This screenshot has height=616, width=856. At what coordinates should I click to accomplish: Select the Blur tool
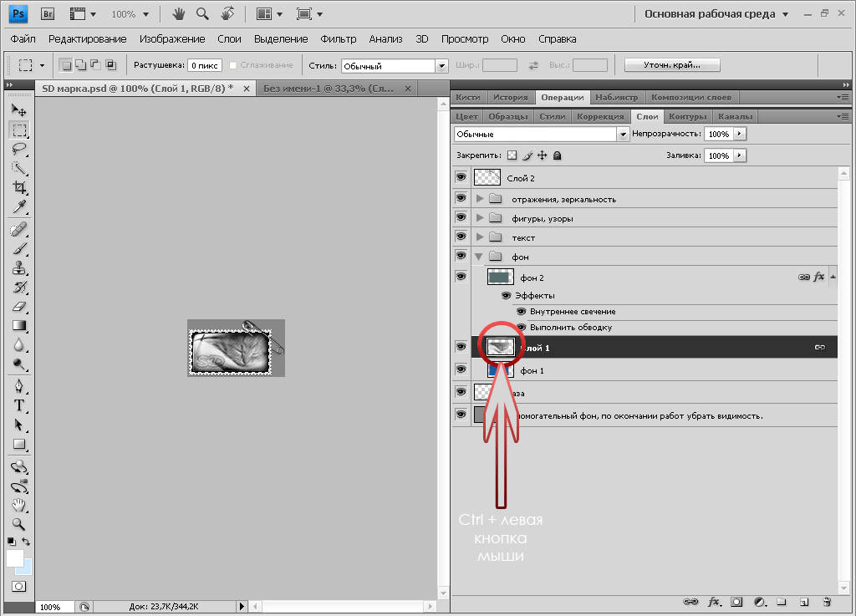(19, 345)
